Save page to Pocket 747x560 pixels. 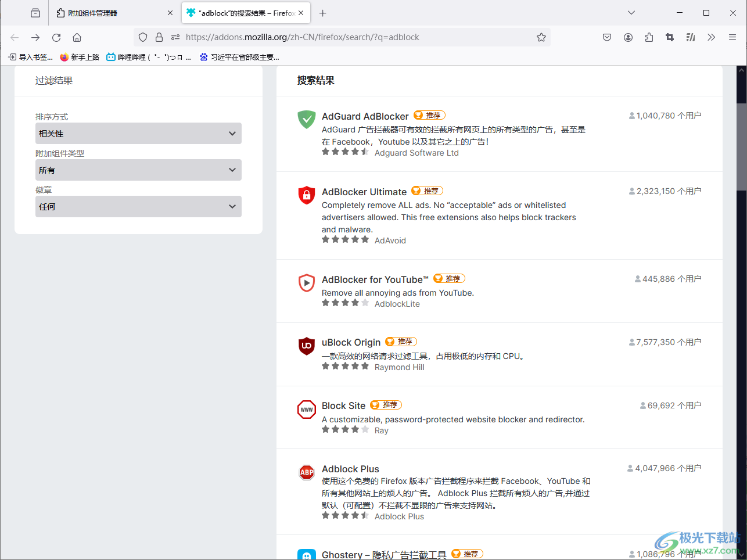(x=607, y=37)
